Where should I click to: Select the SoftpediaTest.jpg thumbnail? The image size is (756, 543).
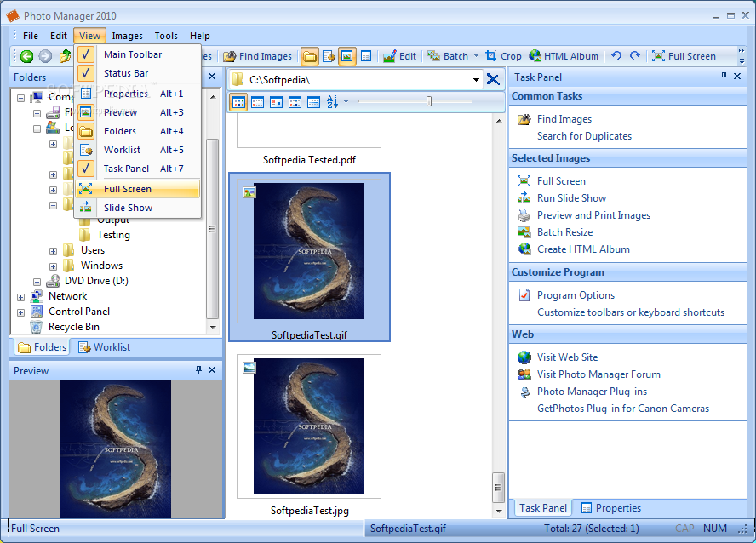pyautogui.click(x=309, y=426)
